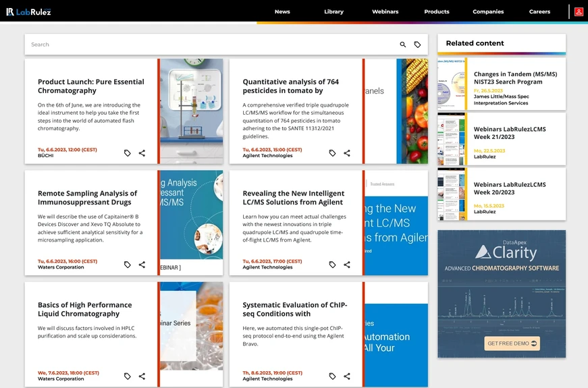Click the flash chromatography instrument image

click(192, 111)
